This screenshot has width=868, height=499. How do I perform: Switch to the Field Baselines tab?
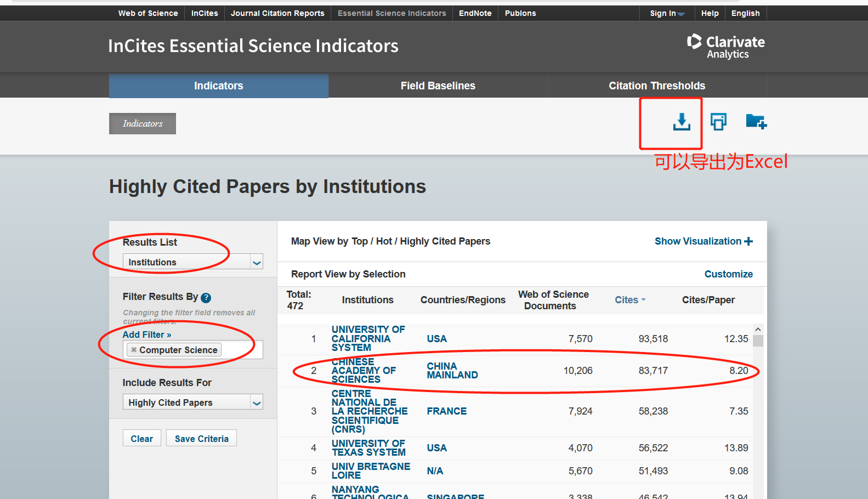click(438, 86)
